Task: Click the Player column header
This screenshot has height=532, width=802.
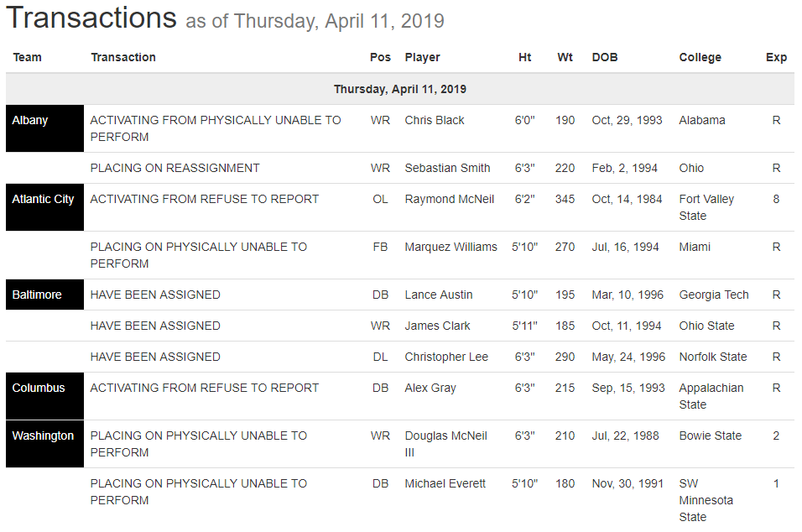Action: (422, 57)
